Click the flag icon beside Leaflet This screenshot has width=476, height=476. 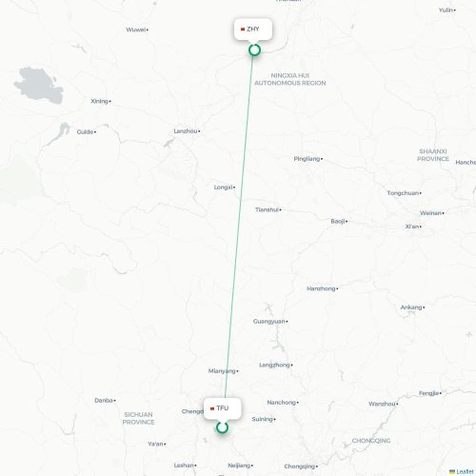click(452, 471)
